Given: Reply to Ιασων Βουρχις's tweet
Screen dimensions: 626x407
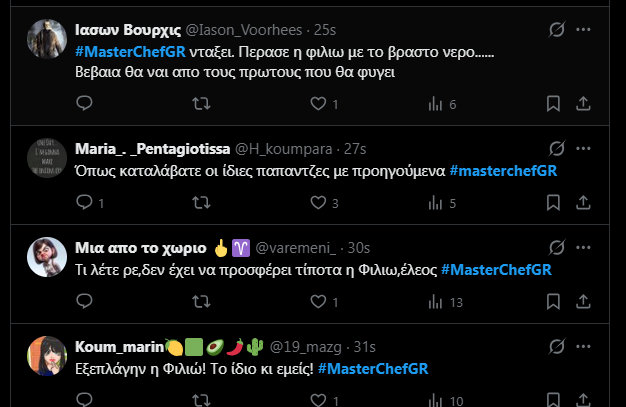Looking at the screenshot, I should 85,103.
